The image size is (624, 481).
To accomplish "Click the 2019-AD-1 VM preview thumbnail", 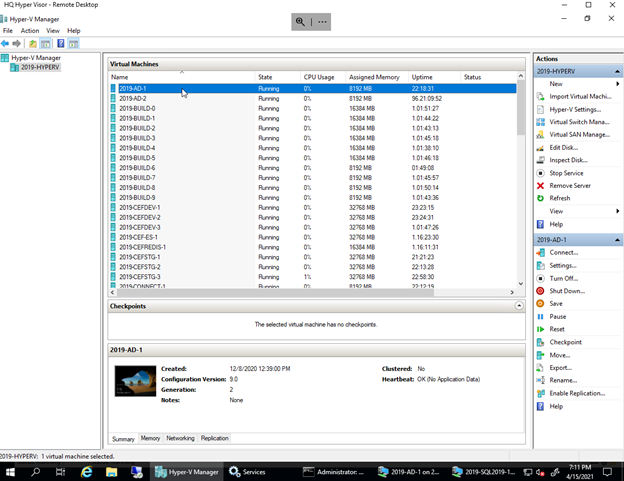I will click(x=135, y=381).
